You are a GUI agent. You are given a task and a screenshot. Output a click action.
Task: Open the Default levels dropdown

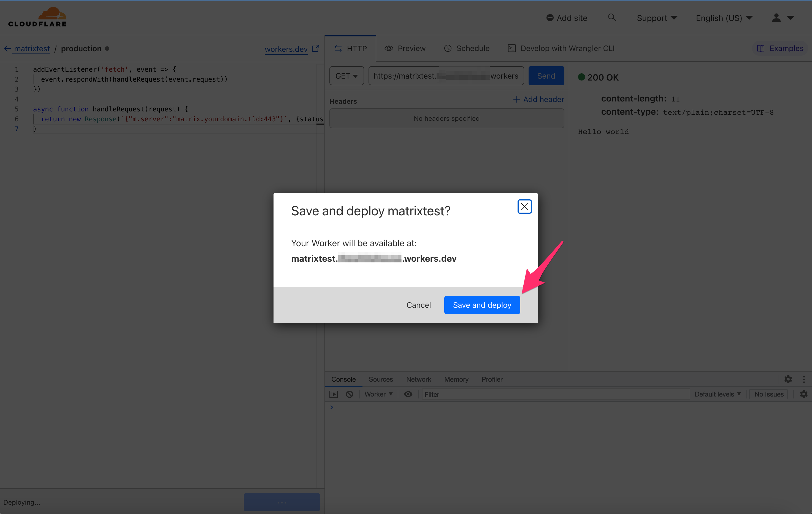[717, 394]
